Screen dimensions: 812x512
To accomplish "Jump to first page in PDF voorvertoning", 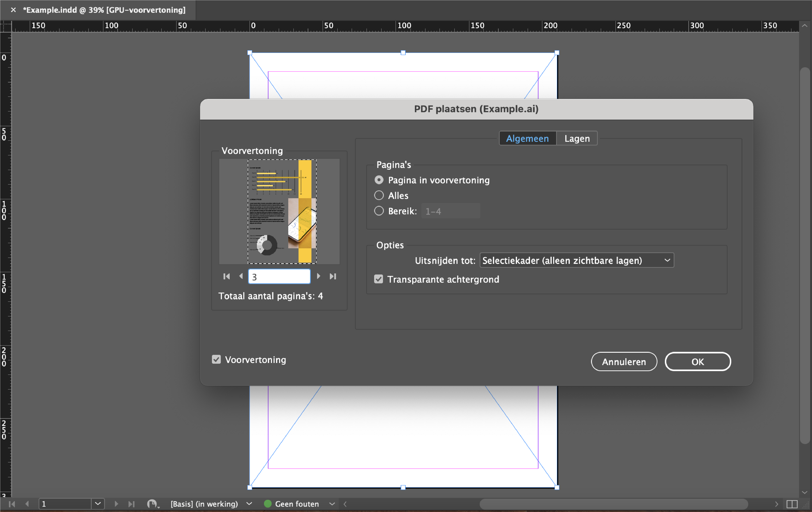I will click(x=226, y=276).
